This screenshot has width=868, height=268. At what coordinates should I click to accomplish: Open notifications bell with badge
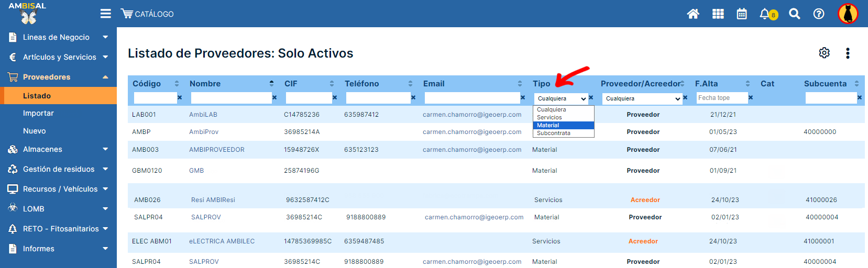(766, 14)
